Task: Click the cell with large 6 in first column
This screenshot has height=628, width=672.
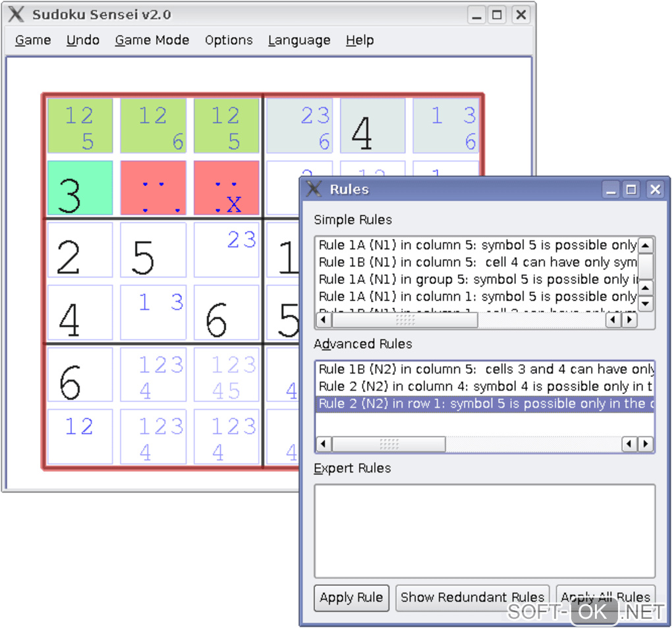Action: coord(80,375)
